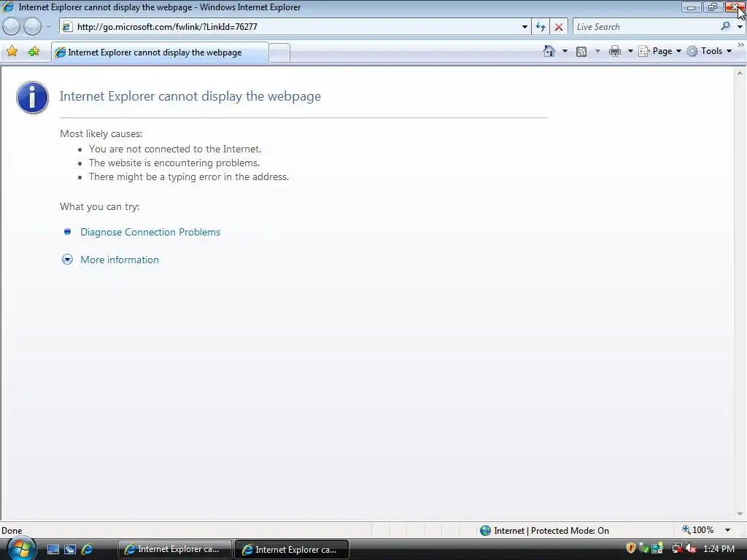Click 'What you can try:' text
The height and width of the screenshot is (560, 747).
[x=99, y=206]
